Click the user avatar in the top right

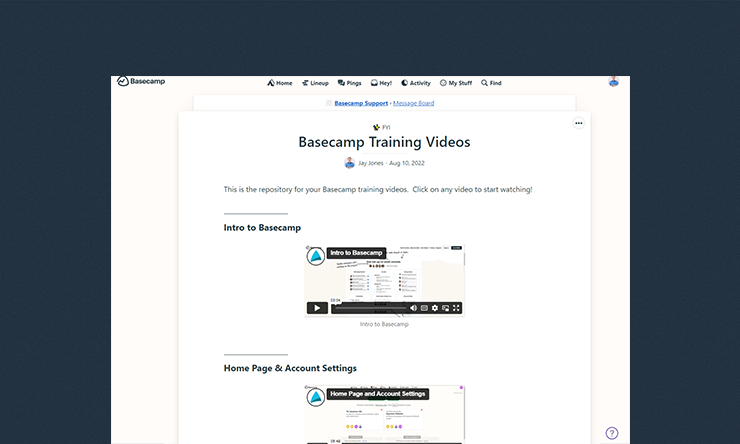pos(614,82)
